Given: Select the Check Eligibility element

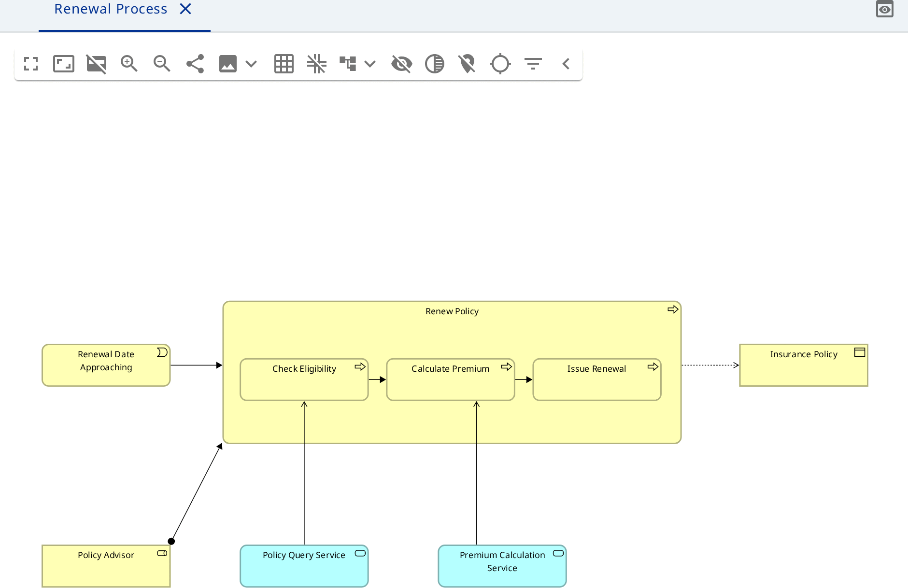Looking at the screenshot, I should (x=304, y=379).
